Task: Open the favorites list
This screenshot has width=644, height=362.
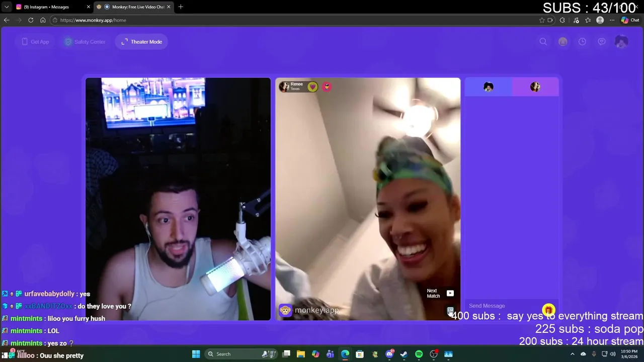Action: pyautogui.click(x=588, y=20)
